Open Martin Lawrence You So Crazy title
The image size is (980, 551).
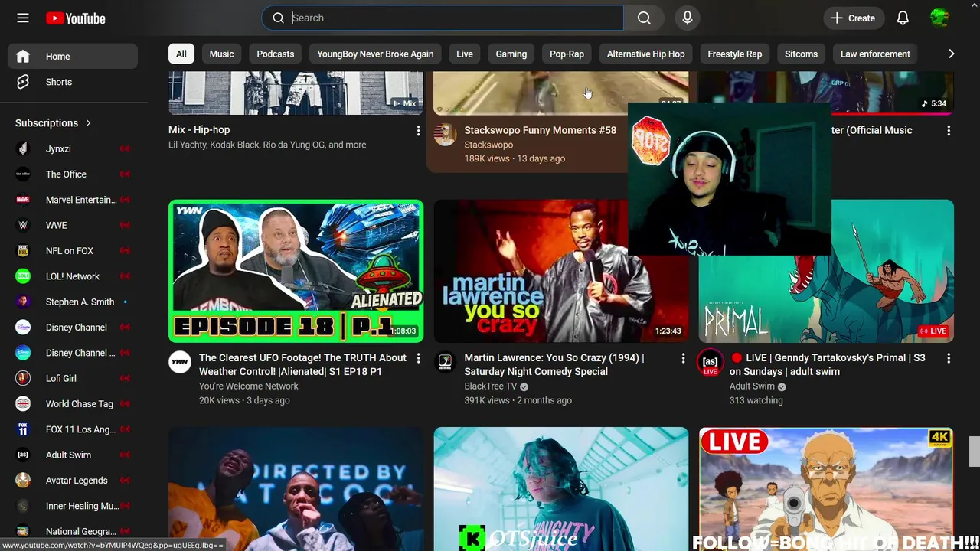[554, 364]
